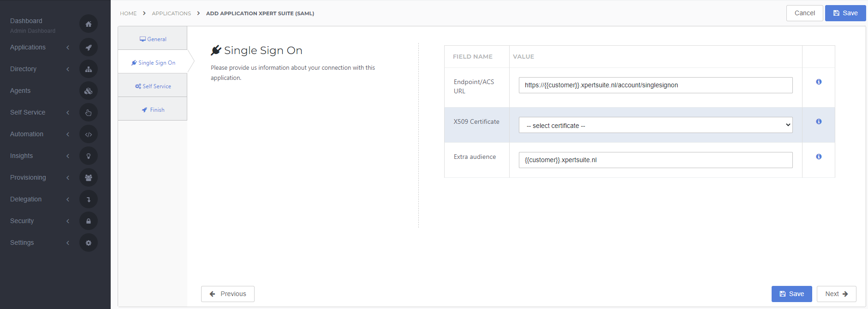868x309 pixels.
Task: Switch to the General wizard tab
Action: coord(153,39)
